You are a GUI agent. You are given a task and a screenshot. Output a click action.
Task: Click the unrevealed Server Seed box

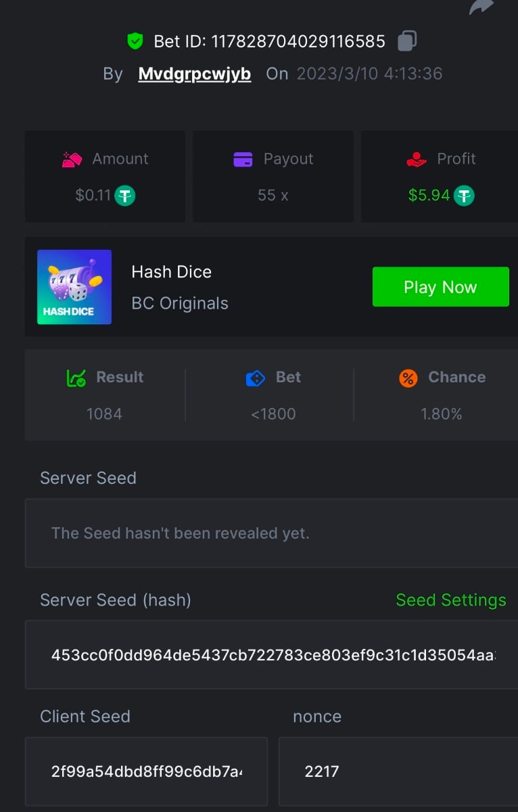(x=272, y=533)
